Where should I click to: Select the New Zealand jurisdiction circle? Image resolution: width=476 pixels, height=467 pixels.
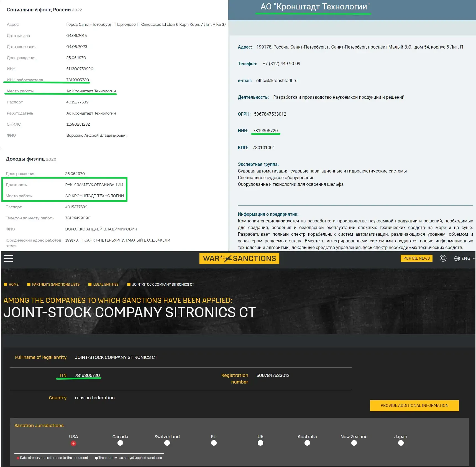pyautogui.click(x=354, y=443)
